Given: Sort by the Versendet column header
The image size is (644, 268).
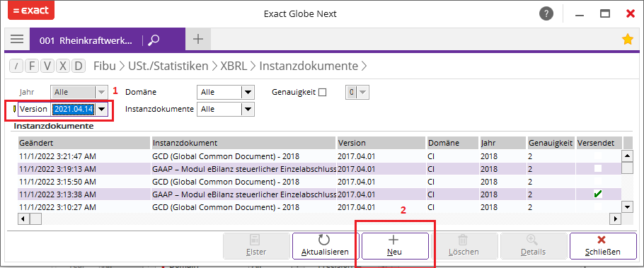Looking at the screenshot, I should 599,143.
